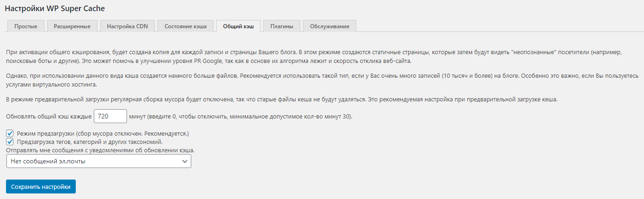Switch to the Простые tab
This screenshot has width=644, height=199.
coord(25,26)
